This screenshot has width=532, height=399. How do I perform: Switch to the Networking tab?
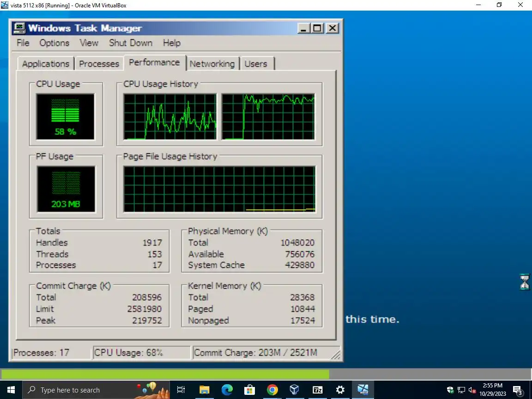pos(212,64)
